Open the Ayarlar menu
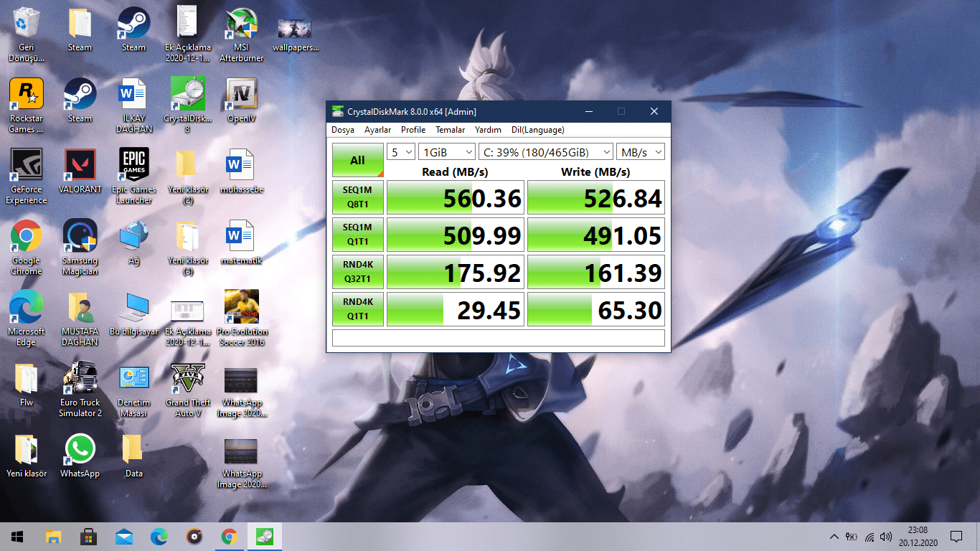 [x=378, y=130]
